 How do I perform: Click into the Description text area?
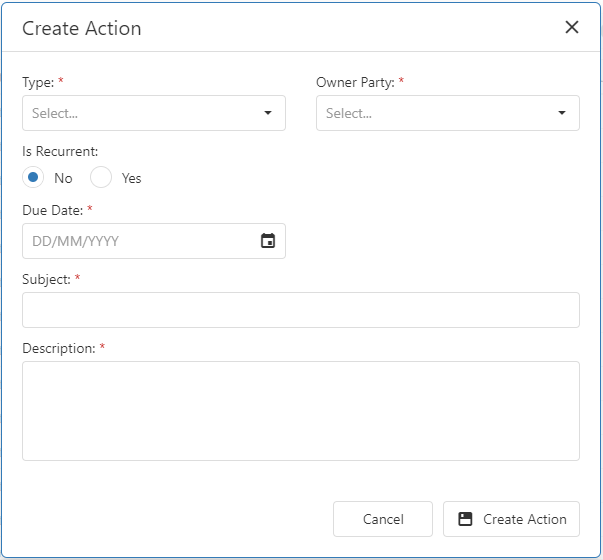tap(301, 411)
